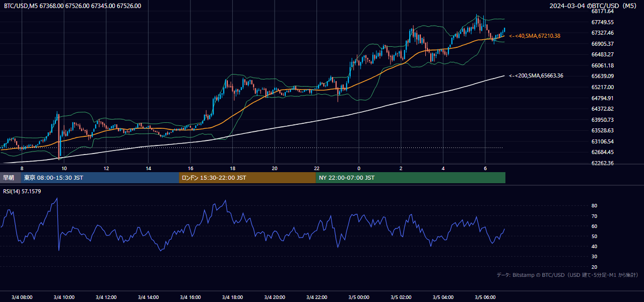
Task: Click RSI axis level 30
Action: coord(594,257)
